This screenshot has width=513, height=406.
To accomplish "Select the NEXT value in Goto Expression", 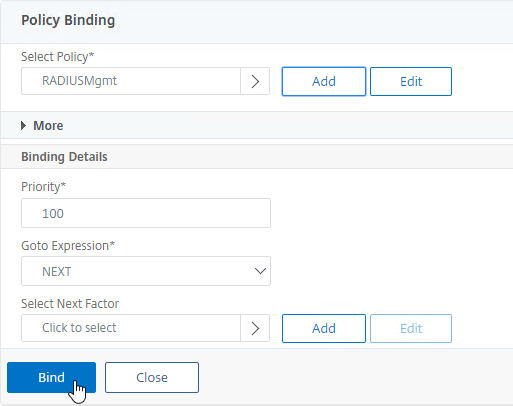I will click(x=56, y=272).
